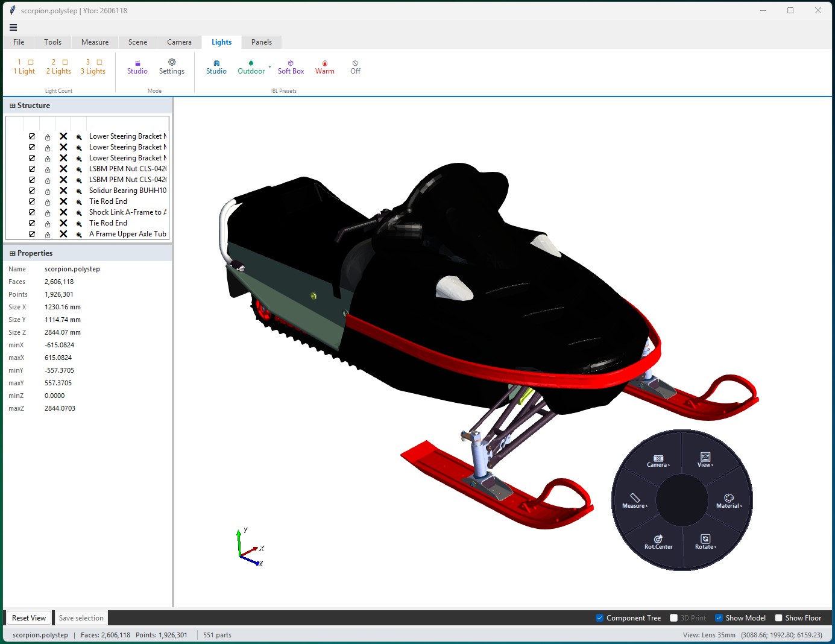Open the Measure tab
The width and height of the screenshot is (835, 644).
(95, 42)
